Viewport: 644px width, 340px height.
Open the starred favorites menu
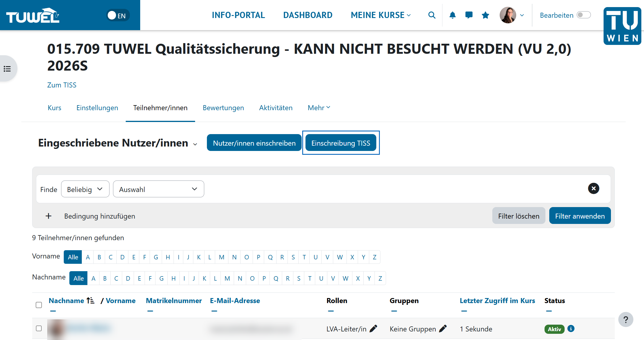(x=486, y=15)
